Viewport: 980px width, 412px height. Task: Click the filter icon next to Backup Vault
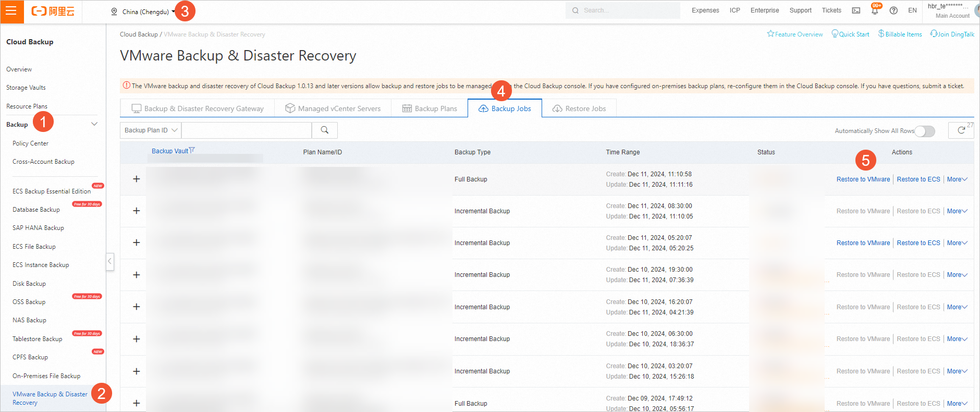192,150
